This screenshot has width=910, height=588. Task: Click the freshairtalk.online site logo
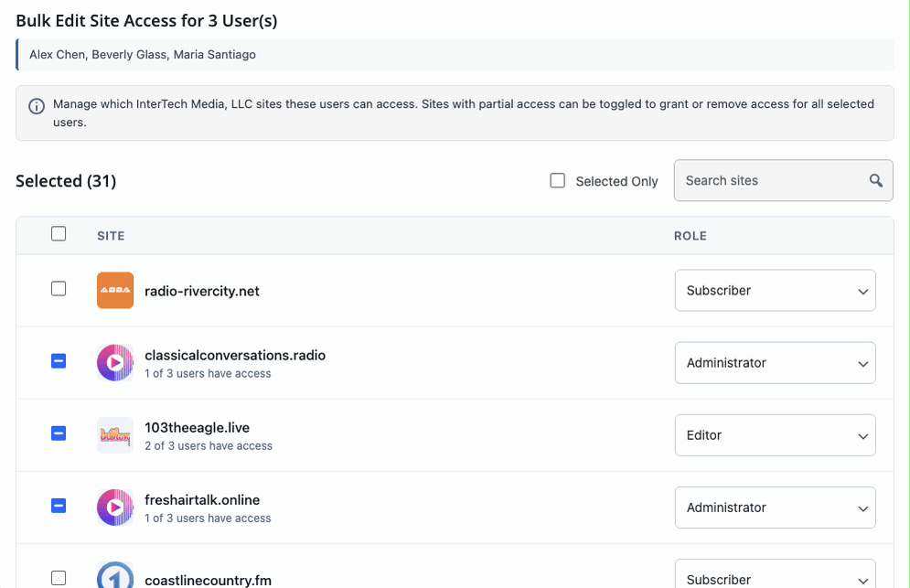click(115, 508)
